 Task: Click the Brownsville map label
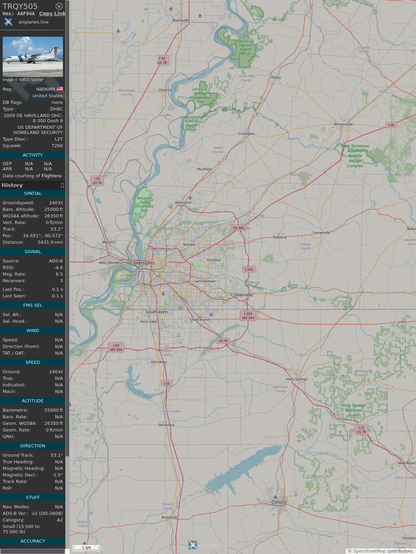click(x=344, y=124)
